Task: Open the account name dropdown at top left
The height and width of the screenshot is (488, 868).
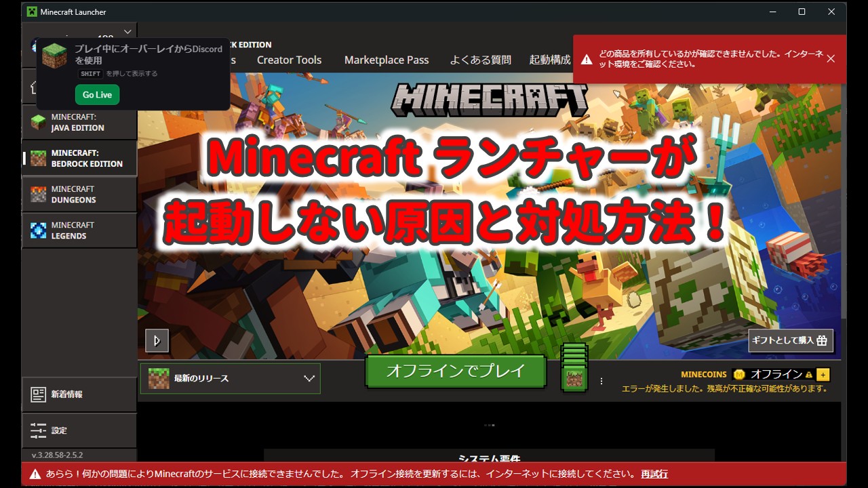Action: (127, 31)
